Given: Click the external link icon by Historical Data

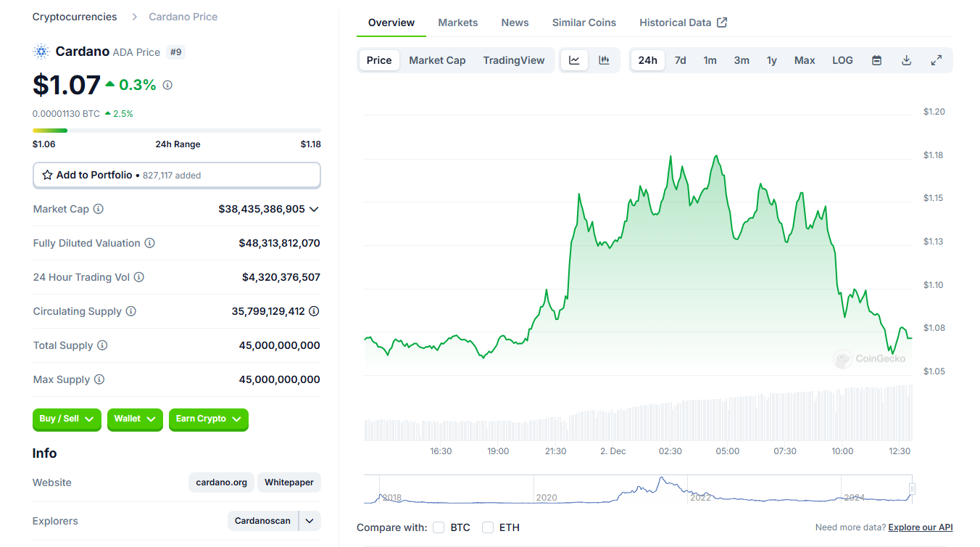Looking at the screenshot, I should tap(722, 22).
